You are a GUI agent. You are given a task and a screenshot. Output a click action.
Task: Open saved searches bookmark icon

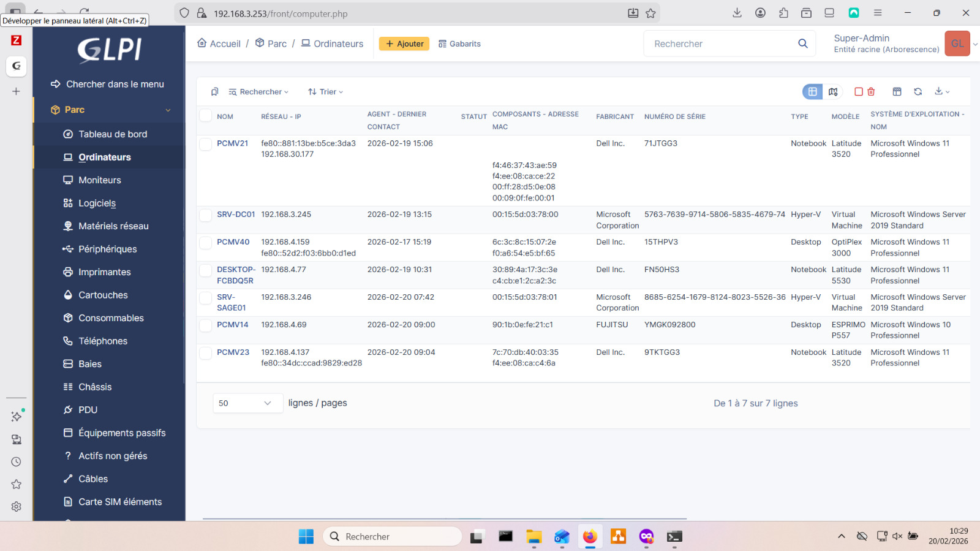pos(214,92)
